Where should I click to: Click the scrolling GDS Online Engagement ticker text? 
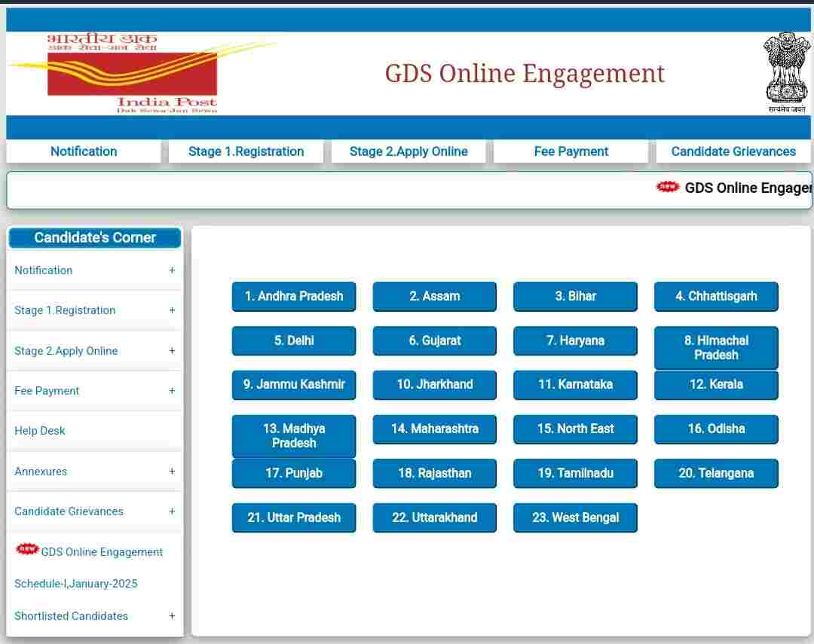click(748, 188)
